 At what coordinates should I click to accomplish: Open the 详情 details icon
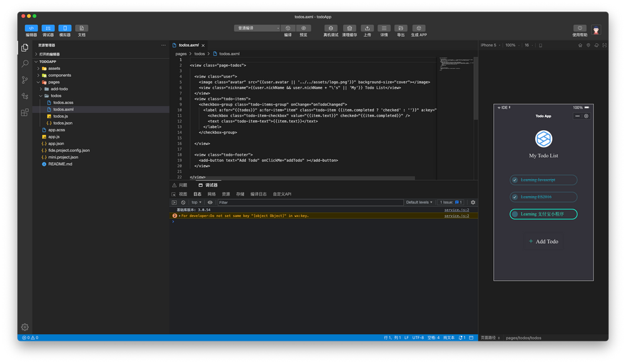point(384,28)
